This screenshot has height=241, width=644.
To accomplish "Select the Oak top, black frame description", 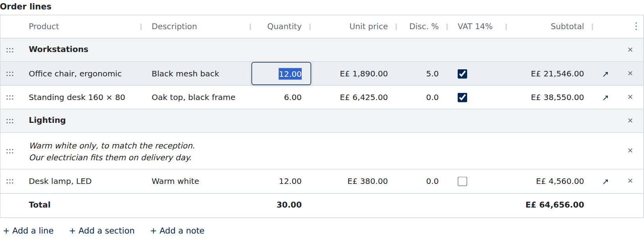I will click(193, 97).
